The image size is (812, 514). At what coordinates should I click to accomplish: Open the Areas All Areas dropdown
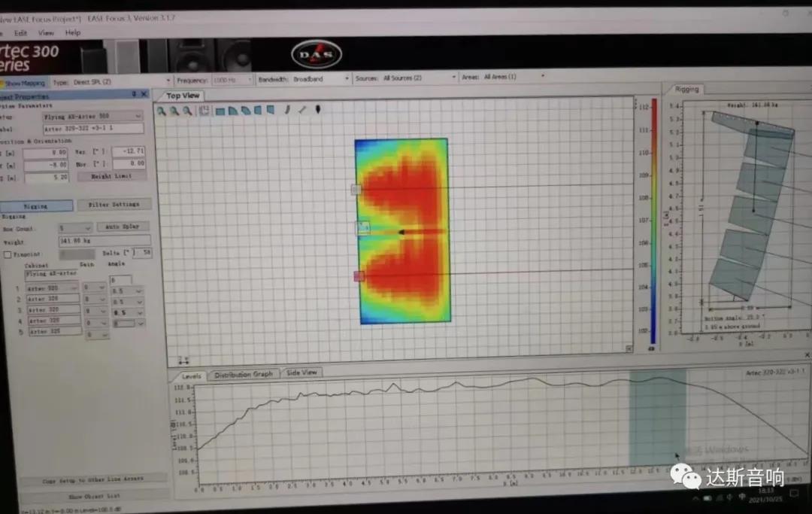(542, 76)
